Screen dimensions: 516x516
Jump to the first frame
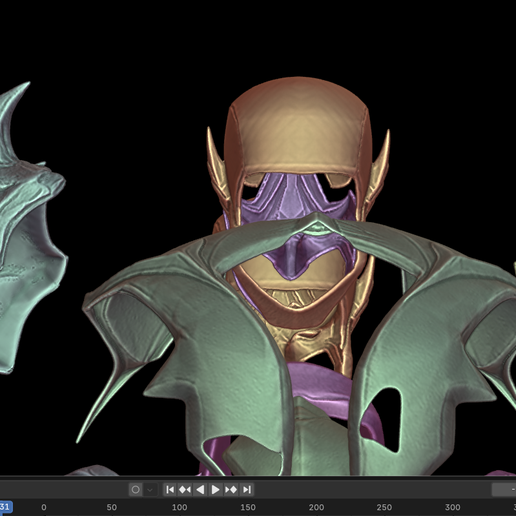click(x=170, y=490)
